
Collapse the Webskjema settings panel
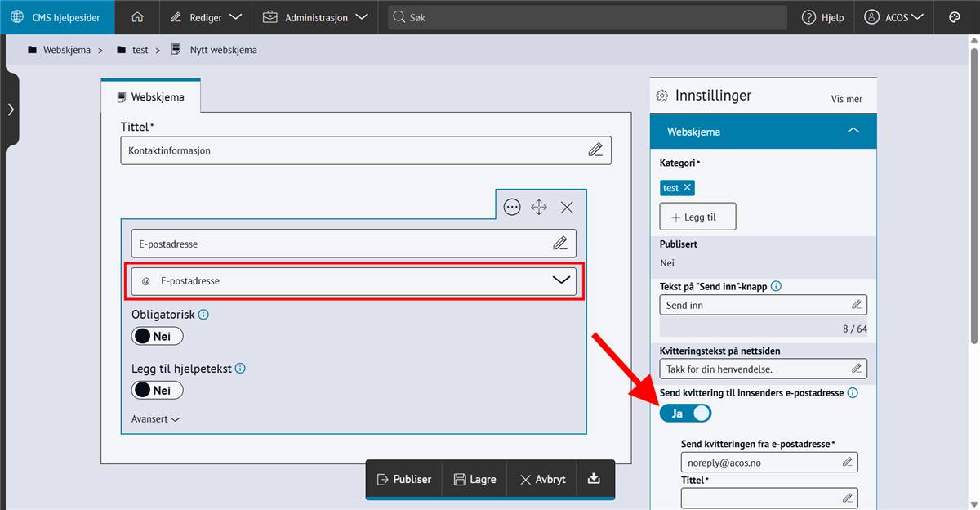pos(853,131)
